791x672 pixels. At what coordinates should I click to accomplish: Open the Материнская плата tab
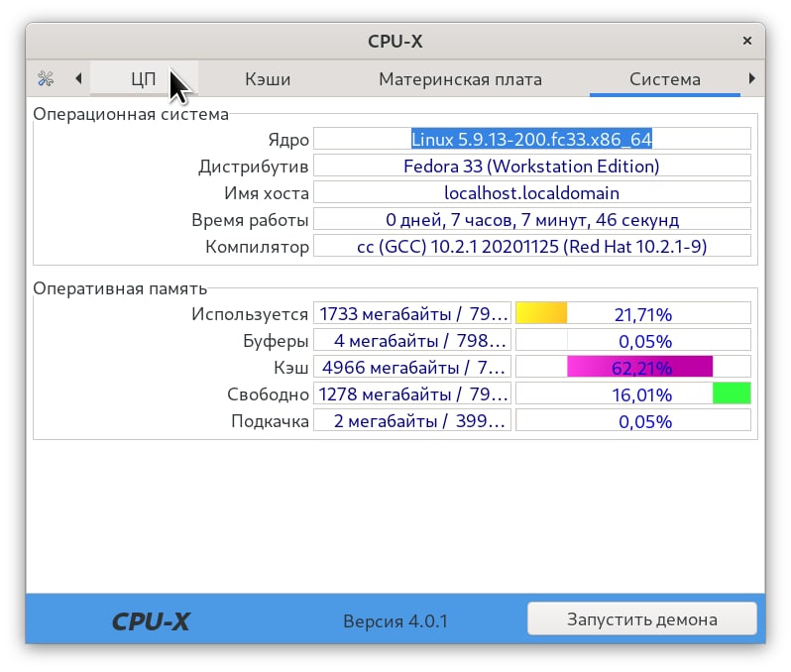coord(460,78)
